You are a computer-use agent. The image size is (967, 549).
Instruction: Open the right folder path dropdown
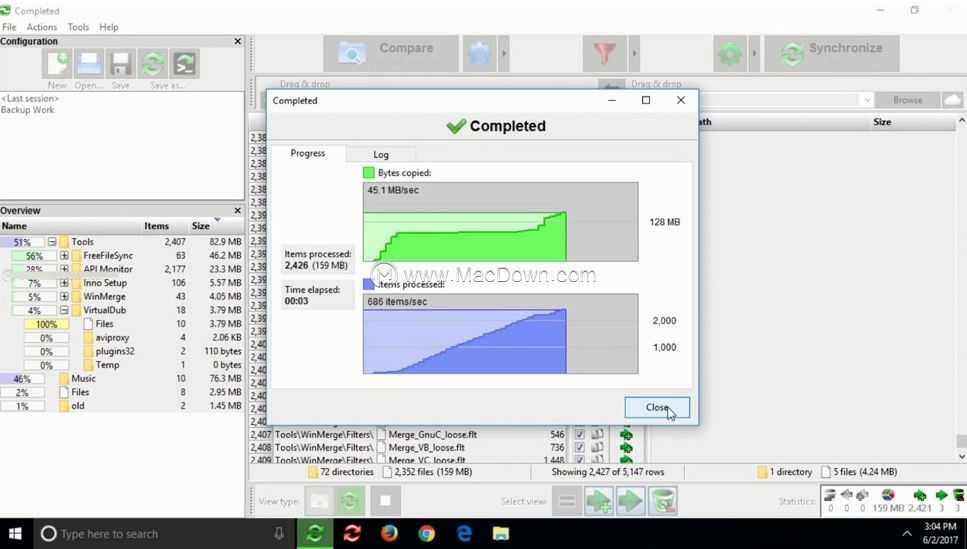[866, 99]
